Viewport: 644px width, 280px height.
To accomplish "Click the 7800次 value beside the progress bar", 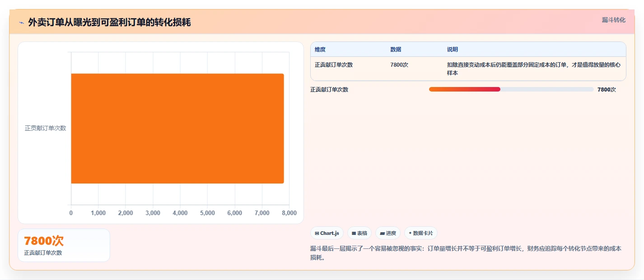I will [x=607, y=90].
